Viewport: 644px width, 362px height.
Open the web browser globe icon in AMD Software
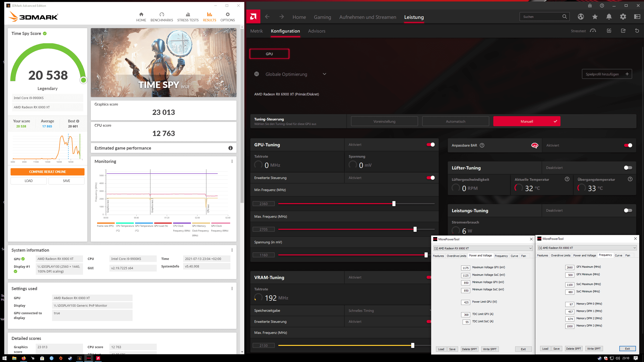[x=581, y=17]
